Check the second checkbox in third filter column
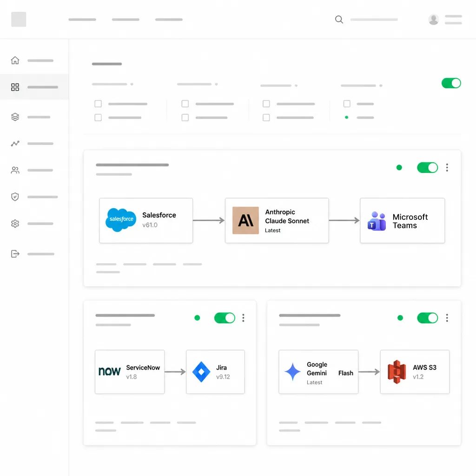This screenshot has width=476, height=476. pyautogui.click(x=266, y=118)
